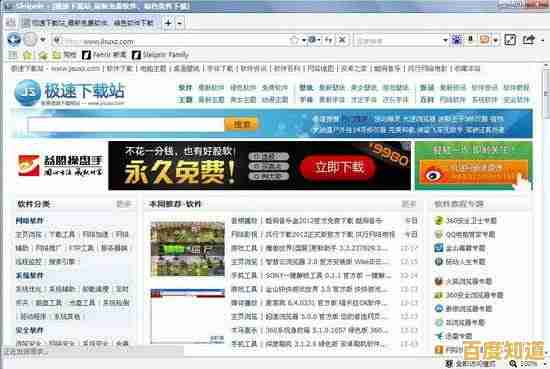The image size is (550, 369).
Task: Open the dropdown beside the orange feed icon
Action: pos(495,40)
